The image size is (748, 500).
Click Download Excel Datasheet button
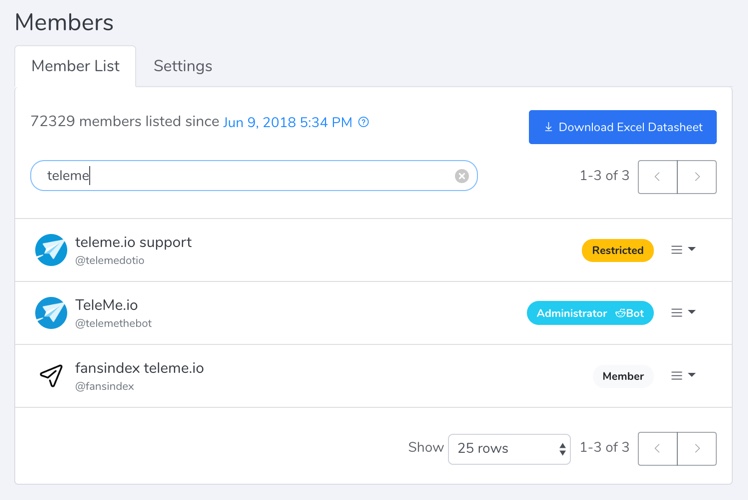[x=623, y=127]
